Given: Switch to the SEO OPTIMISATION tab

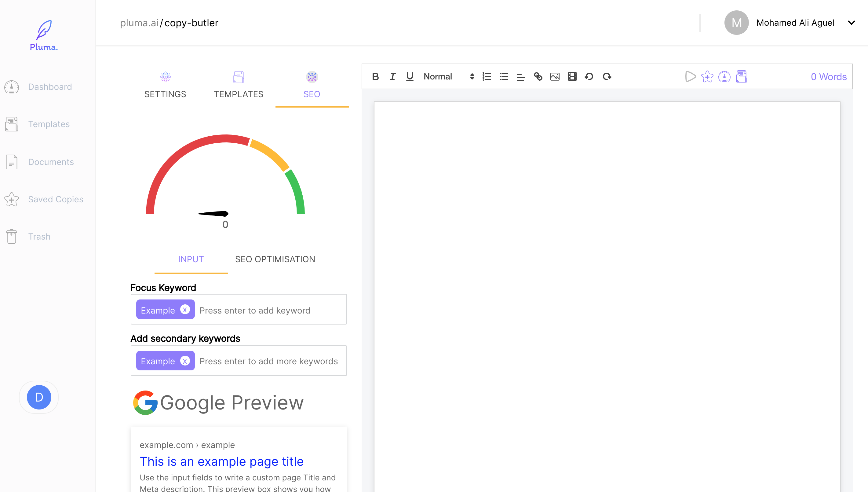Looking at the screenshot, I should coord(275,259).
